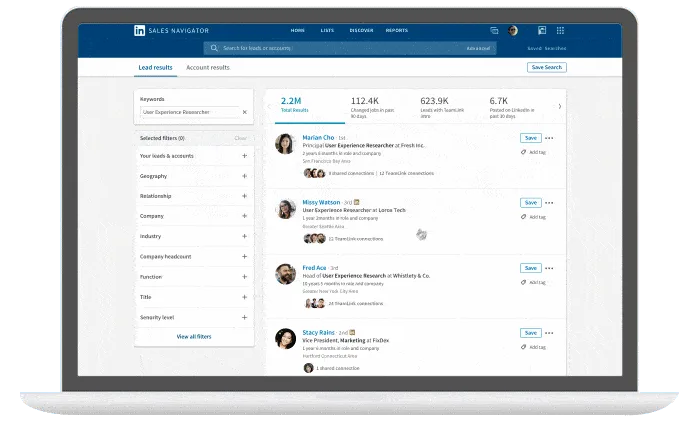Screen dimensions: 700x431
Task: Open the apps grid icon
Action: point(560,30)
